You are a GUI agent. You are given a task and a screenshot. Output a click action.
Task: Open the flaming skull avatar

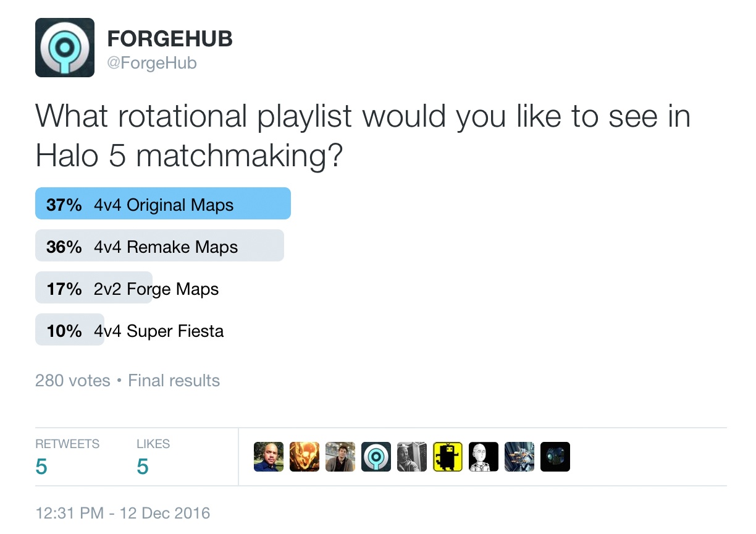click(x=304, y=457)
